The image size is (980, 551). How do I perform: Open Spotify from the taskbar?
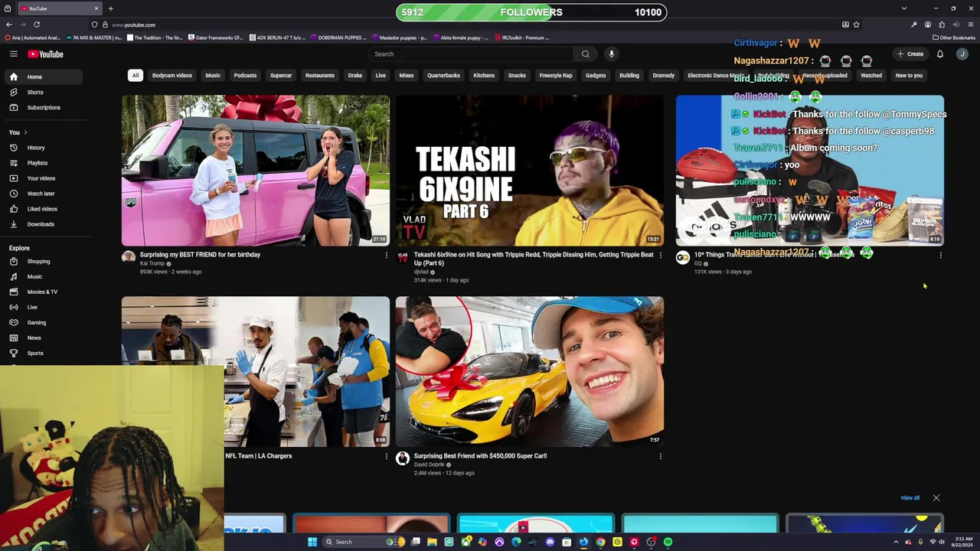668,542
